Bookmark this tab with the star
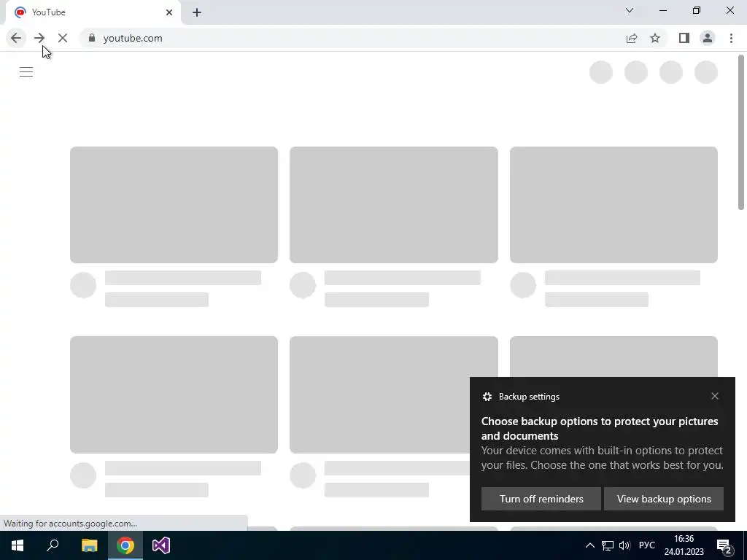747x560 pixels. click(655, 38)
